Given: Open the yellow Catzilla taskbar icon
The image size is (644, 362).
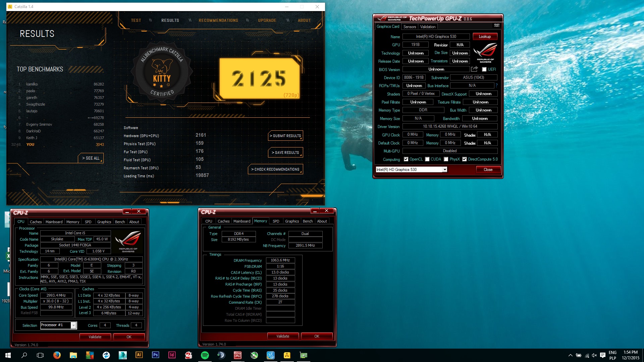Looking at the screenshot, I should click(287, 355).
